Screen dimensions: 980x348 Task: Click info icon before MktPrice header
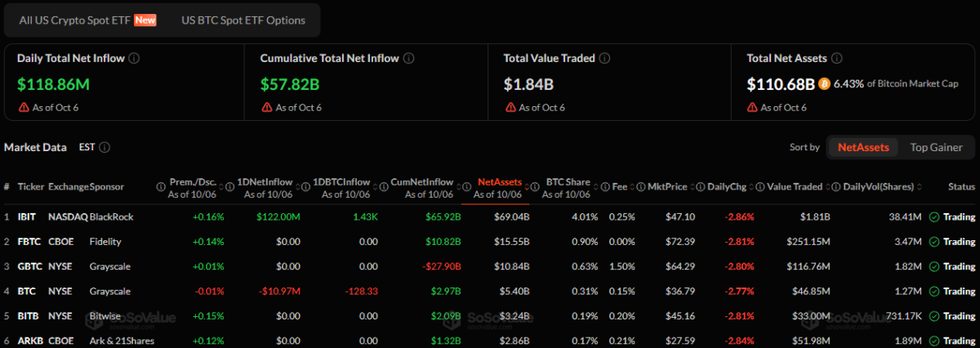[640, 187]
